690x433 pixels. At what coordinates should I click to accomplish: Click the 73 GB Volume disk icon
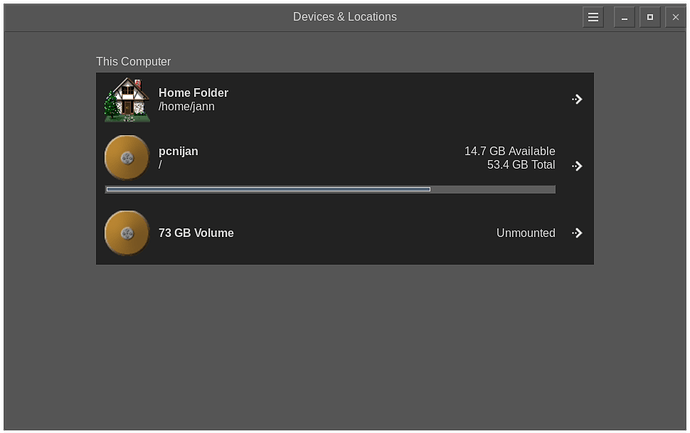click(126, 233)
